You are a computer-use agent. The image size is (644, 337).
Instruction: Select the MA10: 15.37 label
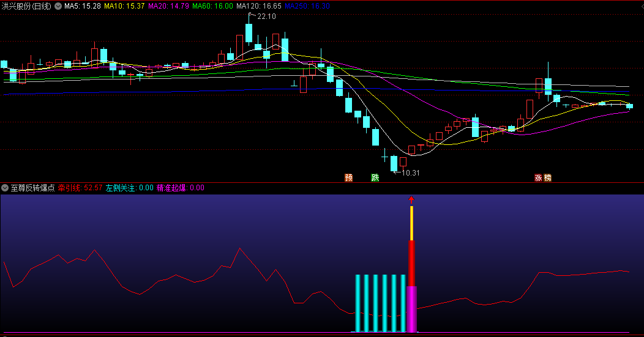pos(124,6)
